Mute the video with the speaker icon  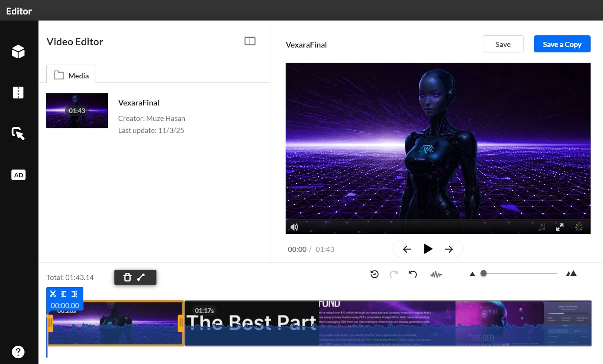coord(294,227)
